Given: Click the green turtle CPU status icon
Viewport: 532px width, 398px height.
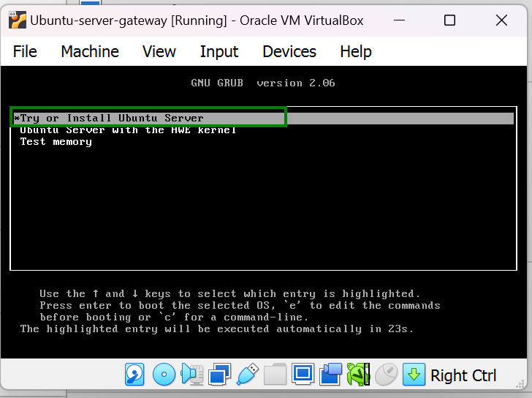Looking at the screenshot, I should point(358,375).
